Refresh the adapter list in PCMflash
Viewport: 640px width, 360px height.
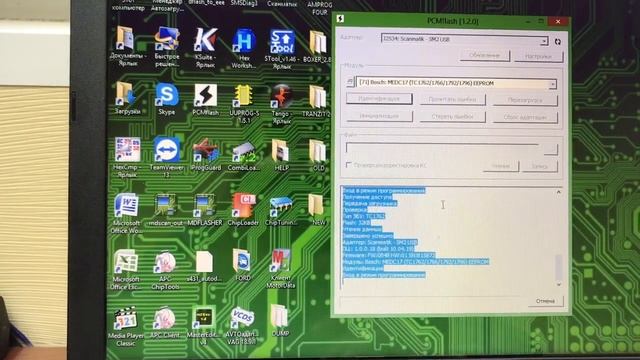tap(558, 42)
